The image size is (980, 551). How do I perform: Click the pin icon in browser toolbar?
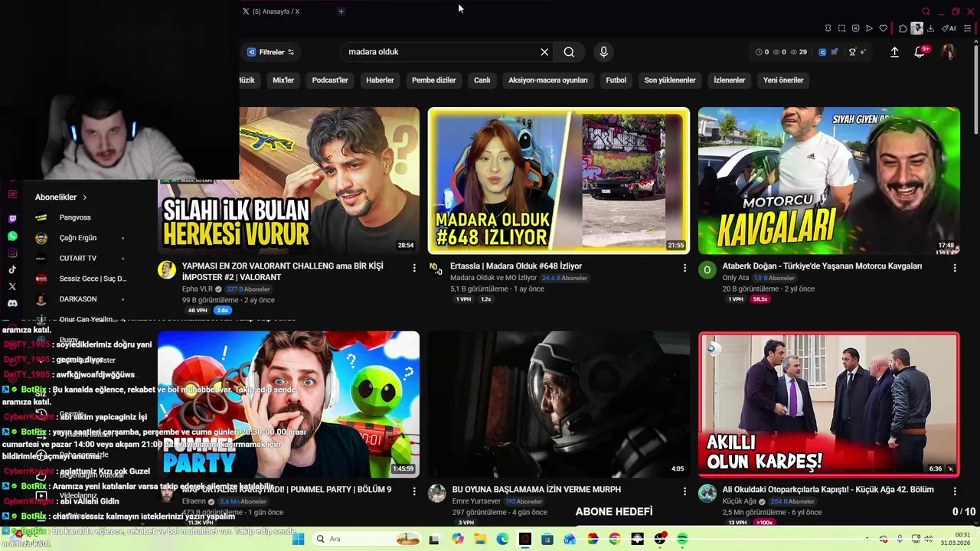click(828, 28)
